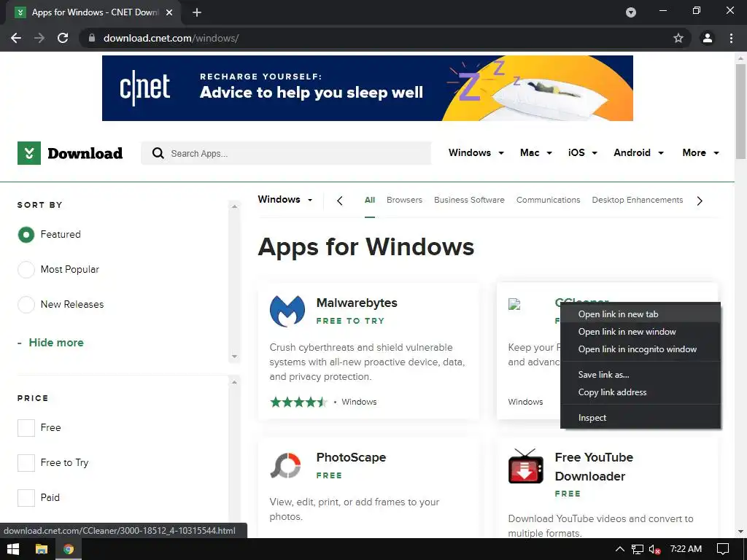The width and height of the screenshot is (747, 560).
Task: Click the Chrome taskbar icon
Action: point(69,549)
